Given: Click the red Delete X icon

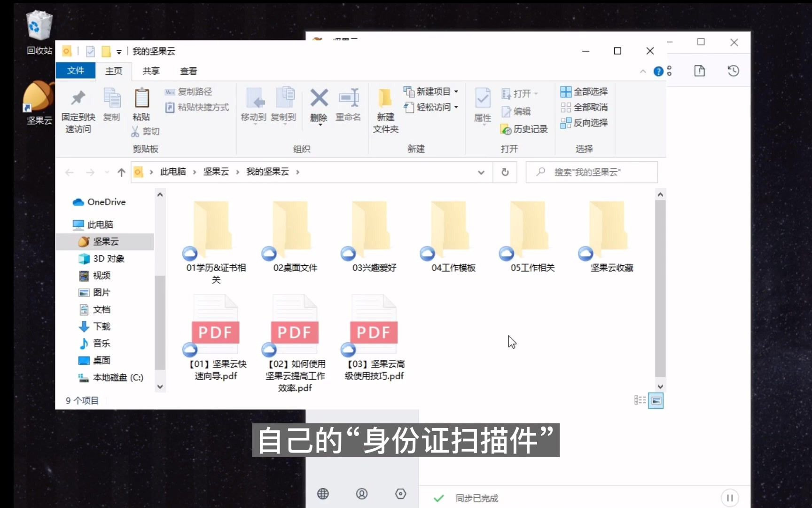Looking at the screenshot, I should click(319, 98).
